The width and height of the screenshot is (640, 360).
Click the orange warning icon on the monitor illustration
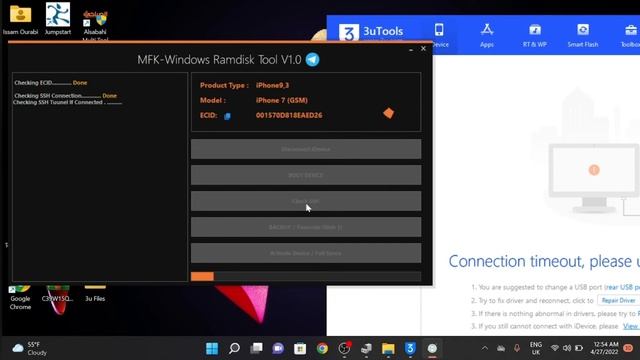[x=594, y=170]
